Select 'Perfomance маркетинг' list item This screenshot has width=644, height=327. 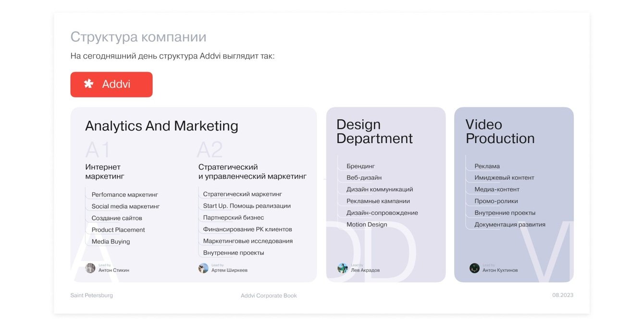pos(125,194)
